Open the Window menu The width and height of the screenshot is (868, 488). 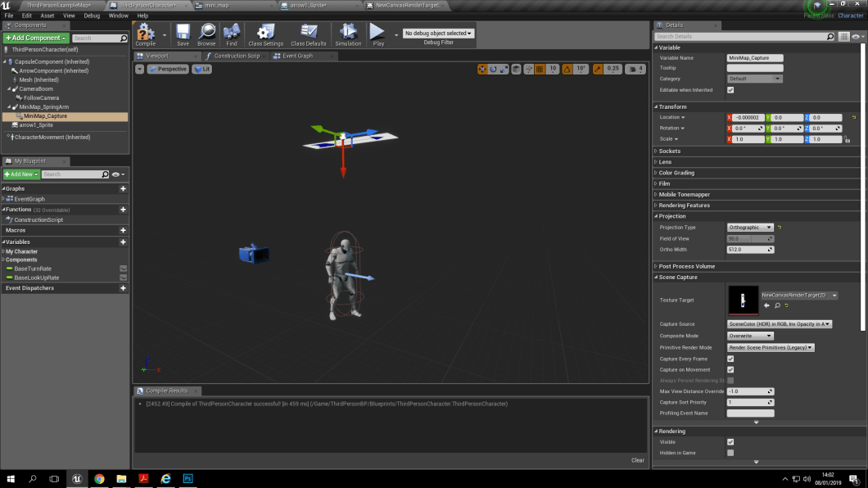[x=119, y=15]
